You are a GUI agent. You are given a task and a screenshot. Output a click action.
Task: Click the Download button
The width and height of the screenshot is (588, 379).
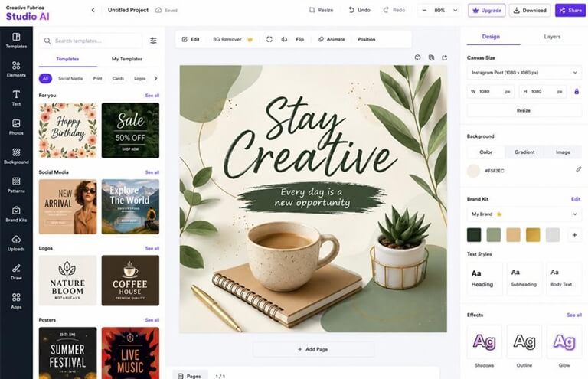point(530,11)
